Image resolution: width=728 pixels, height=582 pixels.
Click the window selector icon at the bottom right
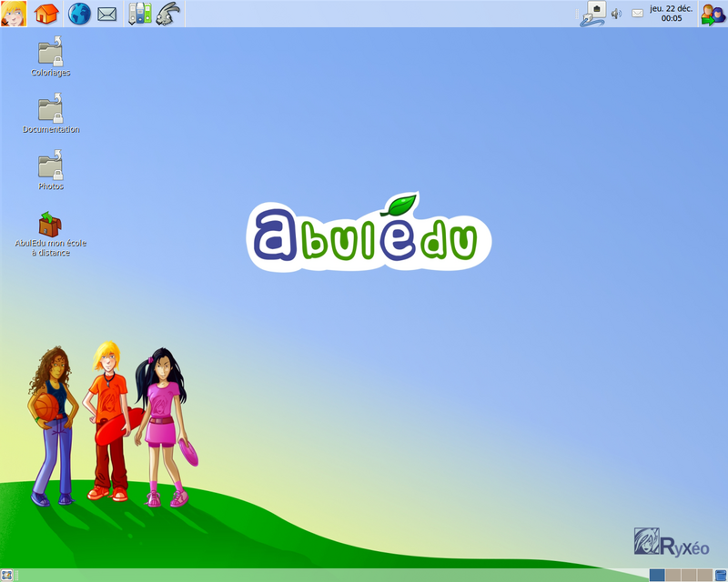[721, 576]
